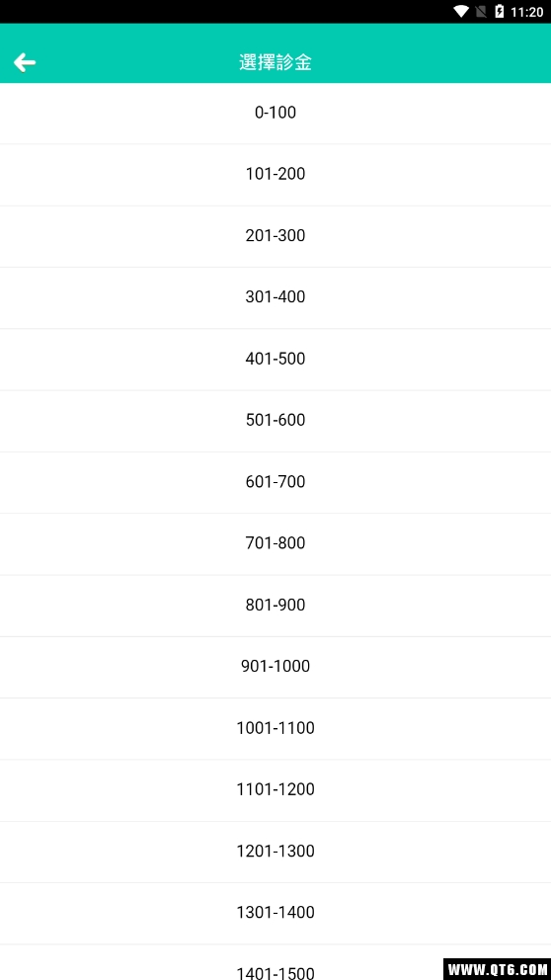This screenshot has width=551, height=980.
Task: Tap the no-SIM signal icon
Action: [481, 11]
